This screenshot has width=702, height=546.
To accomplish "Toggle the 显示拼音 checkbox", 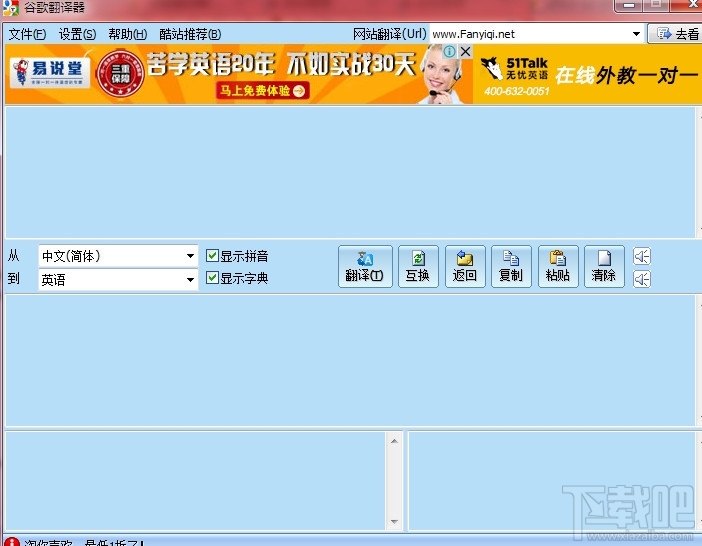I will click(x=212, y=256).
